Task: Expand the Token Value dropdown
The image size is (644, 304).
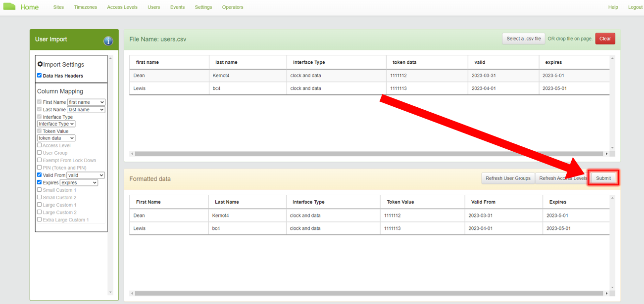Action: tap(56, 138)
